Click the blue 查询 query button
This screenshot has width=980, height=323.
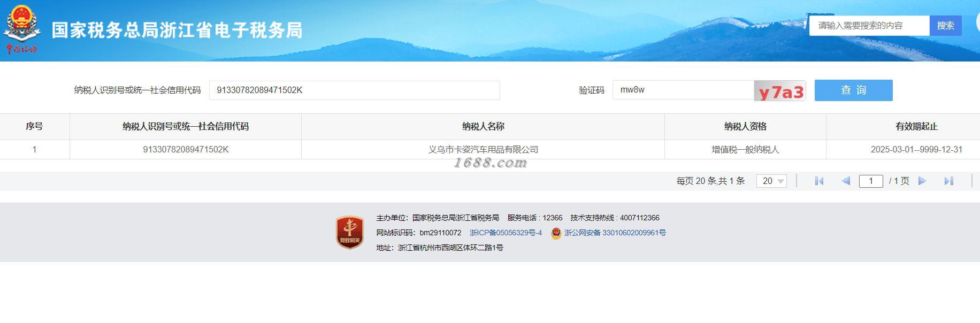point(853,90)
